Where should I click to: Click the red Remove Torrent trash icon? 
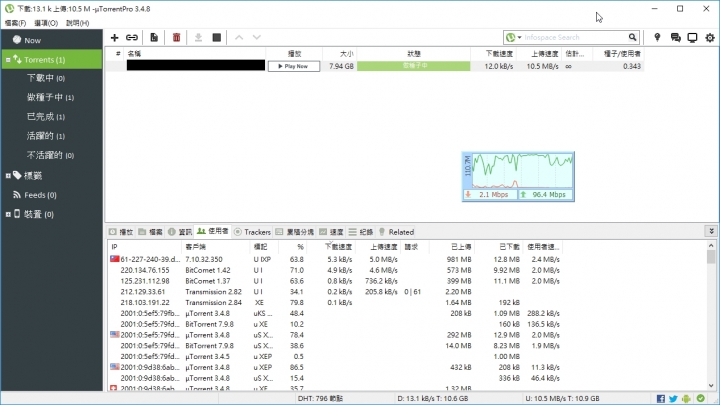[177, 37]
